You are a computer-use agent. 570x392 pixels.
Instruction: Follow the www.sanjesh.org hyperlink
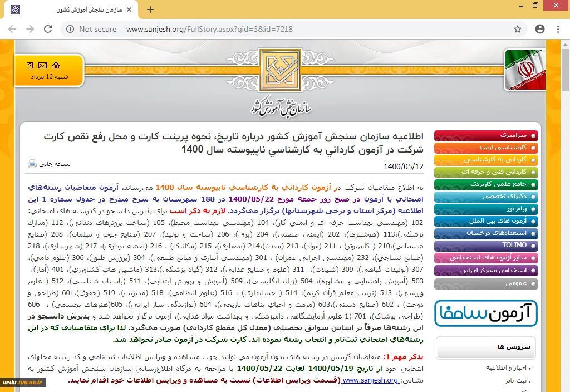tap(370, 380)
